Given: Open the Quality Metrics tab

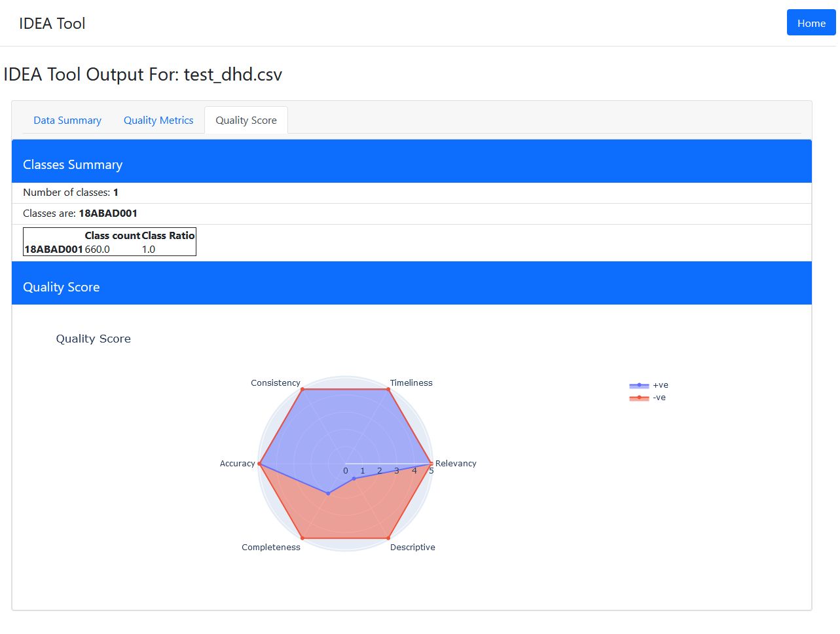Looking at the screenshot, I should tap(158, 121).
